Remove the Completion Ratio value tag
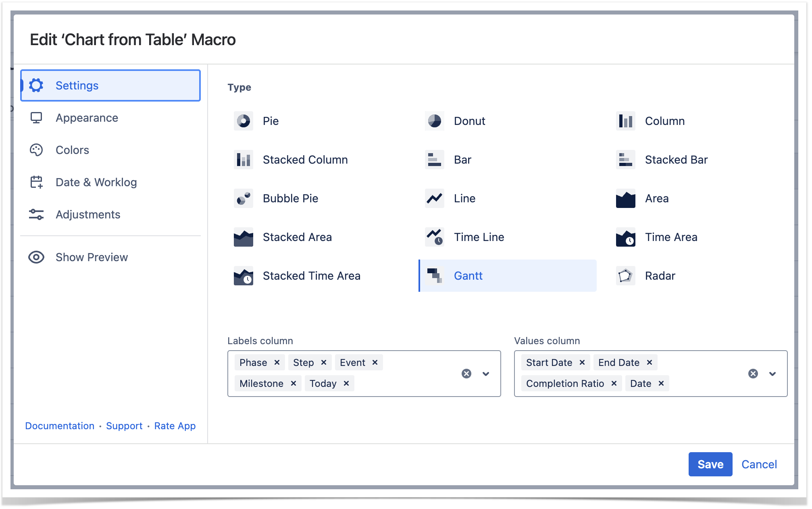This screenshot has height=509, width=812. click(x=614, y=383)
